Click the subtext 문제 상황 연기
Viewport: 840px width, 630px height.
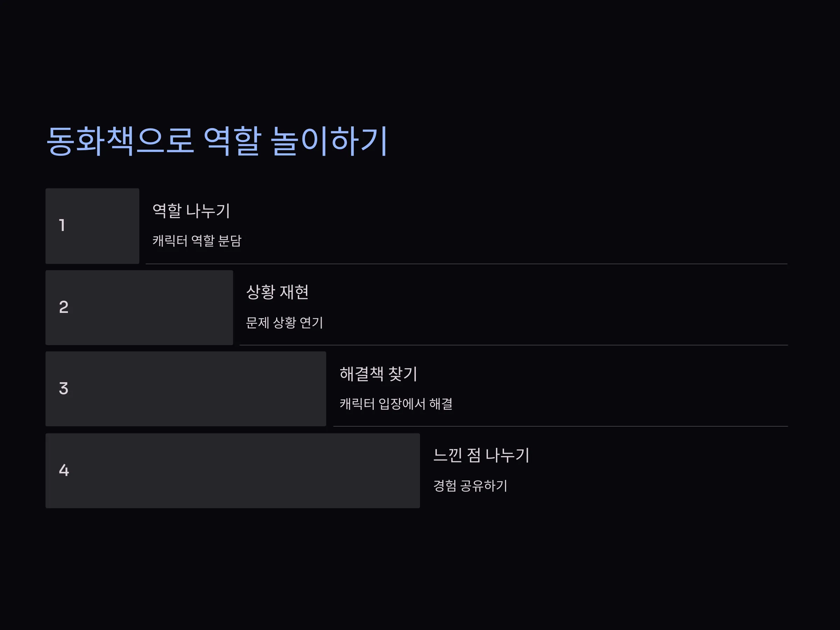285,322
